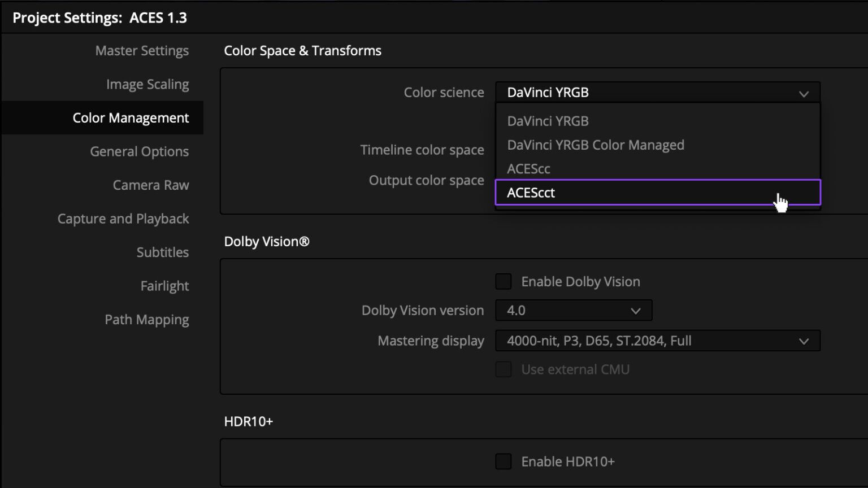Open Capture and Playback settings
868x488 pixels.
[x=123, y=219]
